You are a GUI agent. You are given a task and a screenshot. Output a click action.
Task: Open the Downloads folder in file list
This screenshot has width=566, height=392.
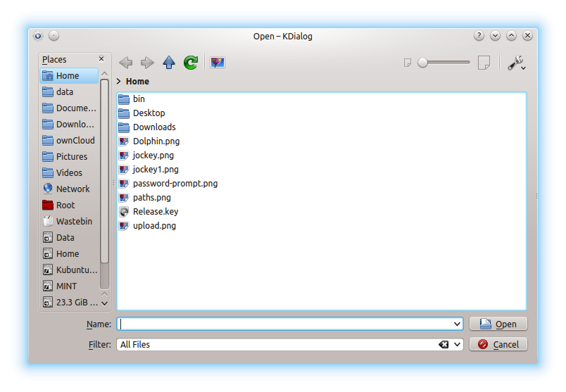click(x=153, y=127)
